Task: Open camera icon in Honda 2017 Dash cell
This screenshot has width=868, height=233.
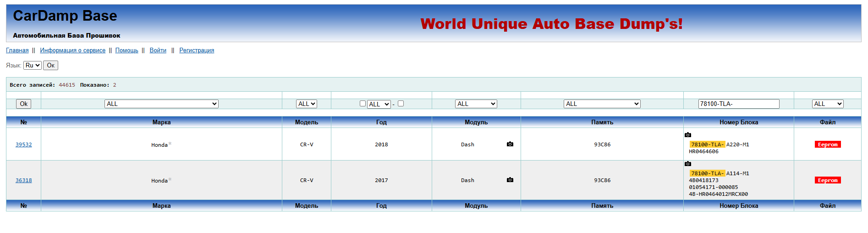Action: pos(510,180)
